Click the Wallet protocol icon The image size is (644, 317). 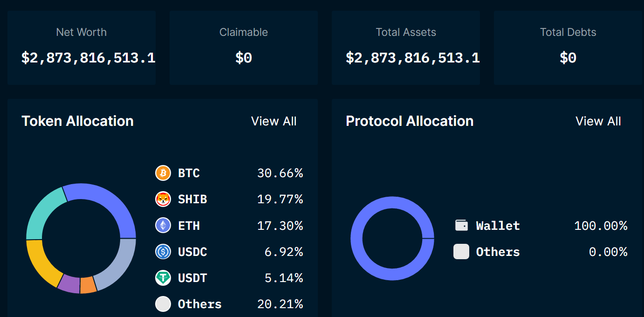(x=461, y=225)
